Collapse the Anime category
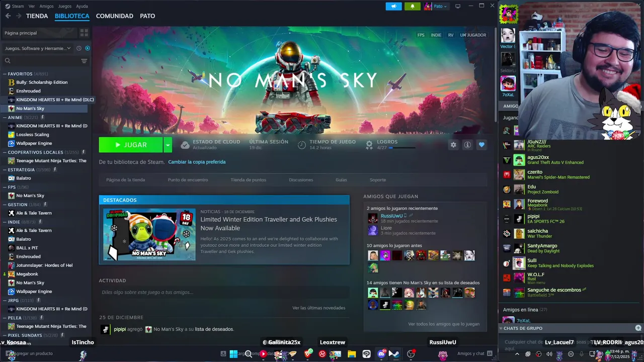The height and width of the screenshot is (362, 644). (x=5, y=117)
